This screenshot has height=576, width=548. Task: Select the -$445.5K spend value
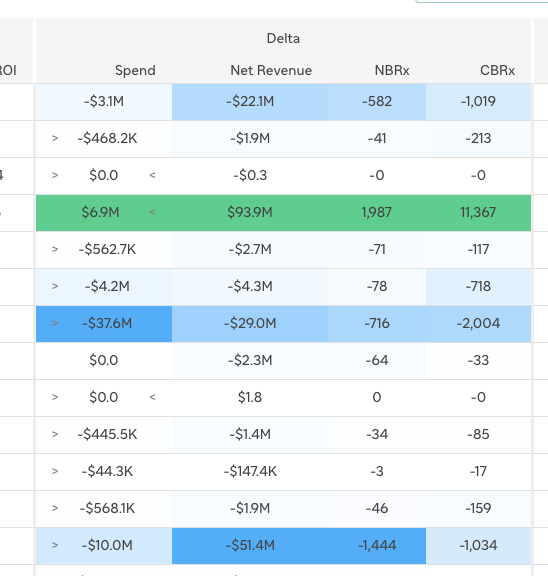pyautogui.click(x=107, y=434)
